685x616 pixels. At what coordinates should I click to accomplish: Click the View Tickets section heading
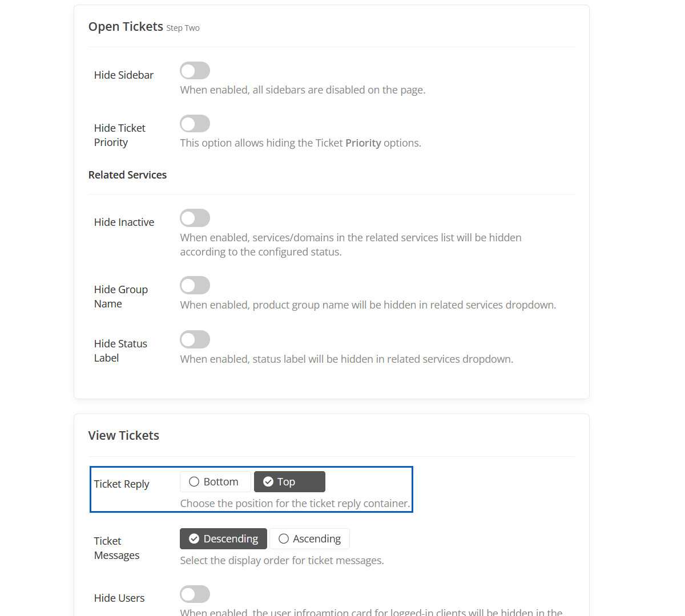[124, 436]
